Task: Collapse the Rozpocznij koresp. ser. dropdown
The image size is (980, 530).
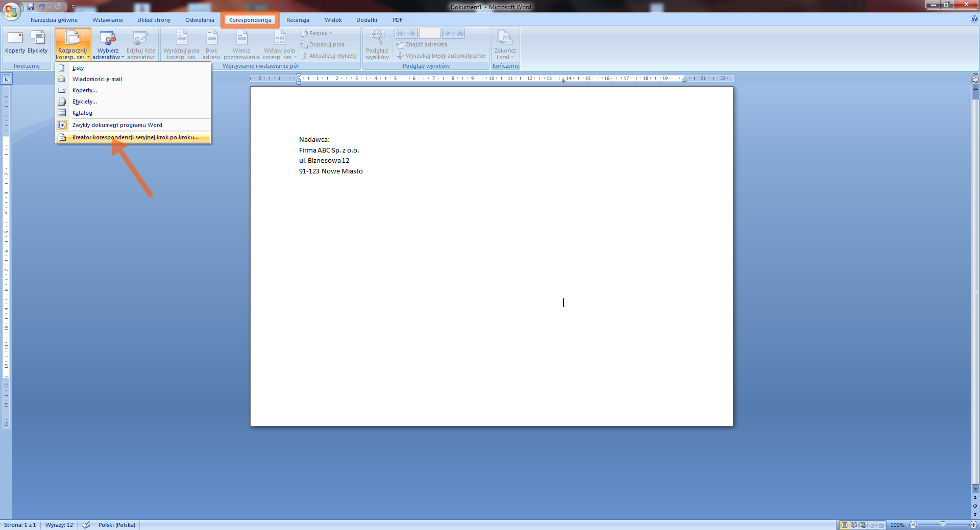Action: (x=72, y=45)
